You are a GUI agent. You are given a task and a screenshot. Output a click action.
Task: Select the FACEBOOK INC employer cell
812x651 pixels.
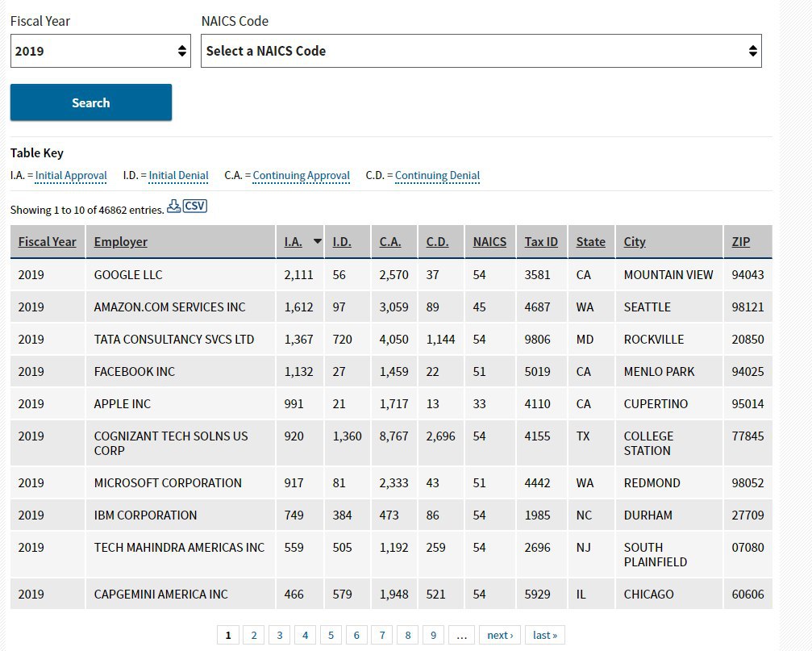(180, 371)
